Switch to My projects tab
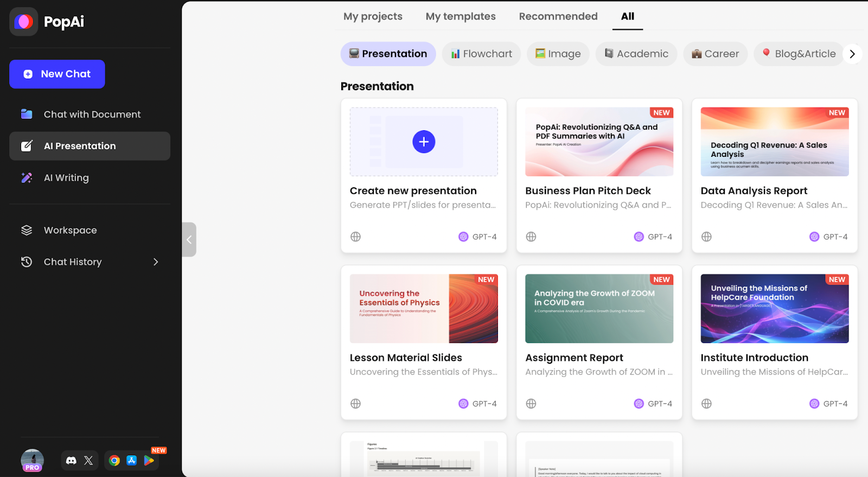The height and width of the screenshot is (477, 868). point(373,16)
